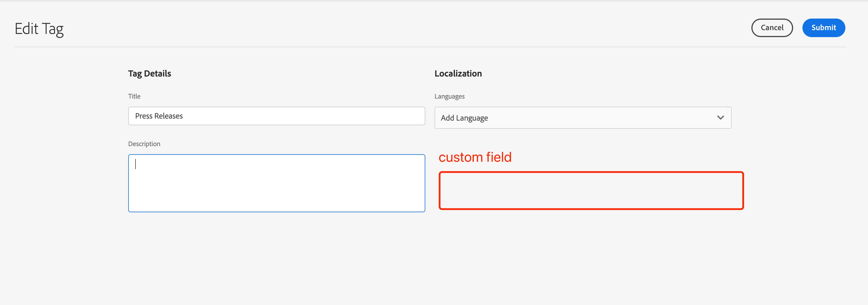Click the Tag Details section heading
Viewport: 868px width, 305px height.
pyautogui.click(x=149, y=73)
